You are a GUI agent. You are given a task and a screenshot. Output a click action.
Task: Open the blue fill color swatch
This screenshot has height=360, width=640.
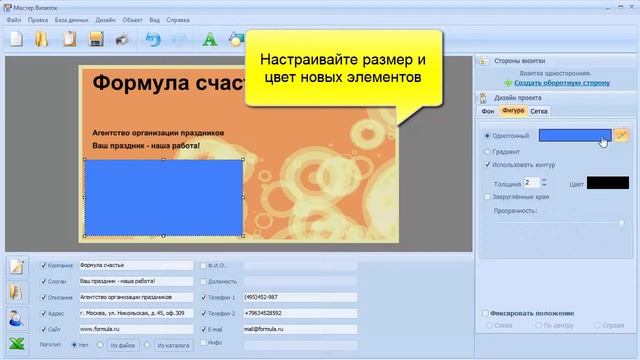575,135
